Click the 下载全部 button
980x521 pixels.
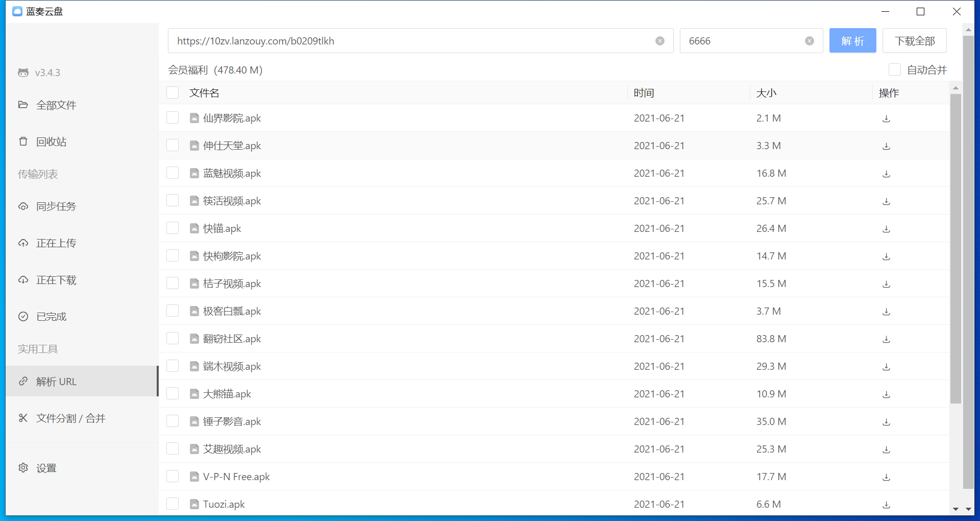(x=915, y=40)
